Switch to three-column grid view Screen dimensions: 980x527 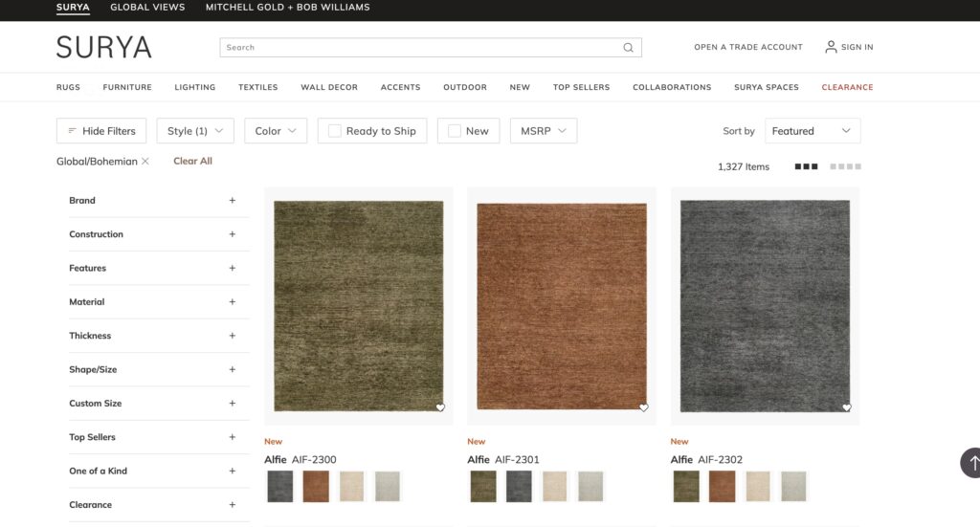click(x=806, y=166)
